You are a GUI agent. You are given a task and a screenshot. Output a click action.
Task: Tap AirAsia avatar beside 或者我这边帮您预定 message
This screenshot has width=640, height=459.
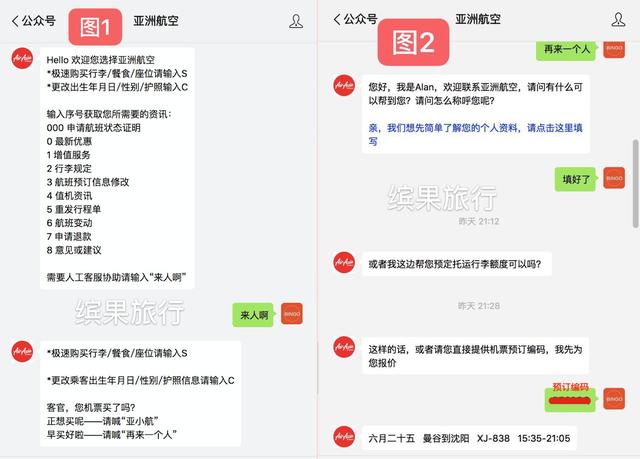(344, 262)
